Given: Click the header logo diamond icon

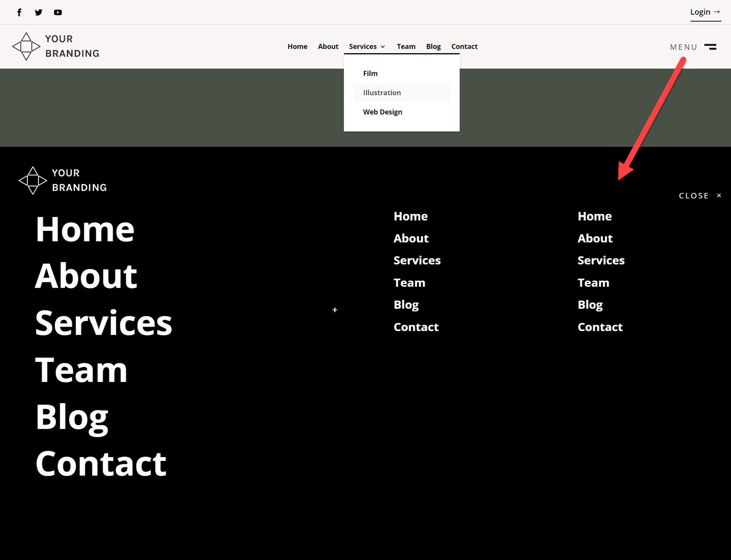Looking at the screenshot, I should coord(26,47).
